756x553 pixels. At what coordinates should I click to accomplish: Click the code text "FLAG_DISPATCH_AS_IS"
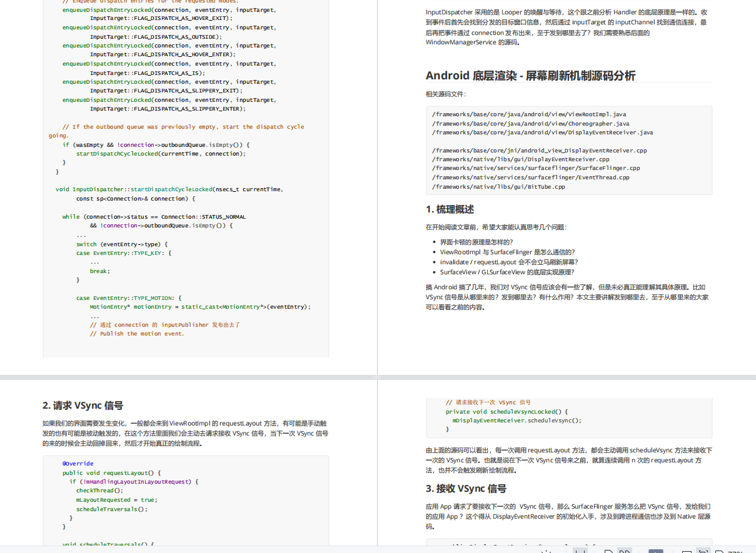point(168,72)
